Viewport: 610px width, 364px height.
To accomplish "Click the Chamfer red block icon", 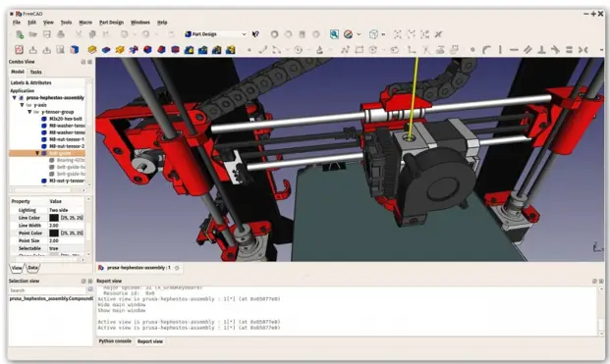I will pyautogui.click(x=161, y=50).
